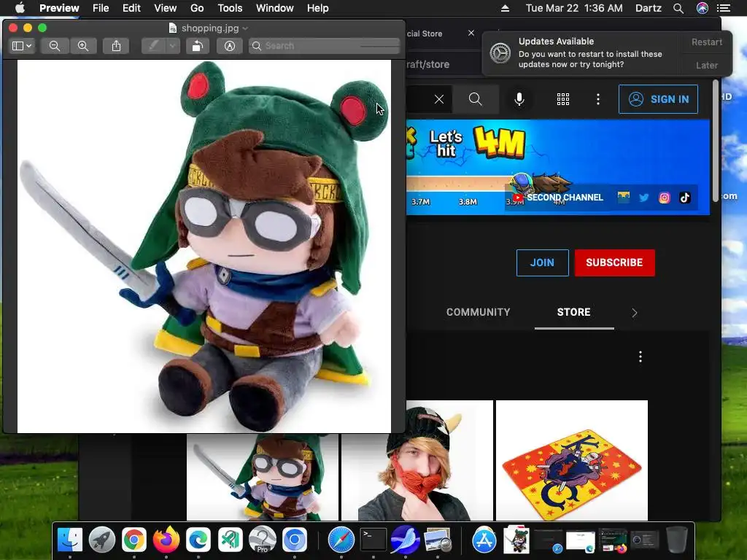Viewport: 747px width, 560px height.
Task: Open the store section three-dot menu
Action: pos(640,357)
